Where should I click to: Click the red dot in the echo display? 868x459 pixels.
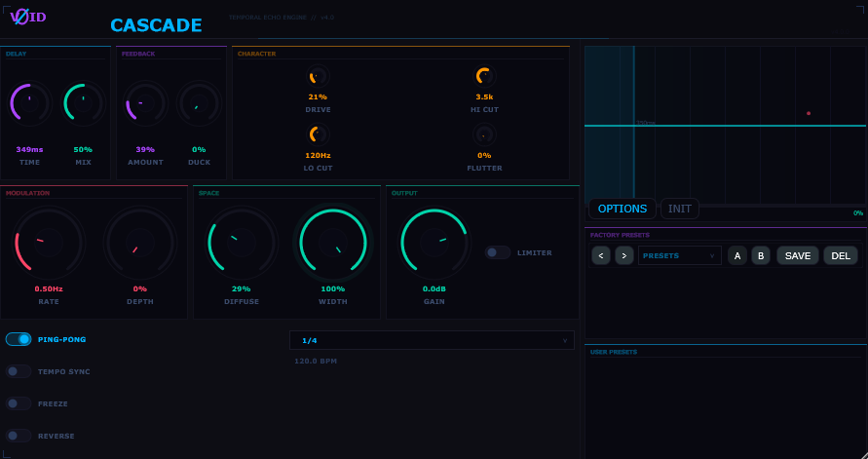click(x=809, y=113)
